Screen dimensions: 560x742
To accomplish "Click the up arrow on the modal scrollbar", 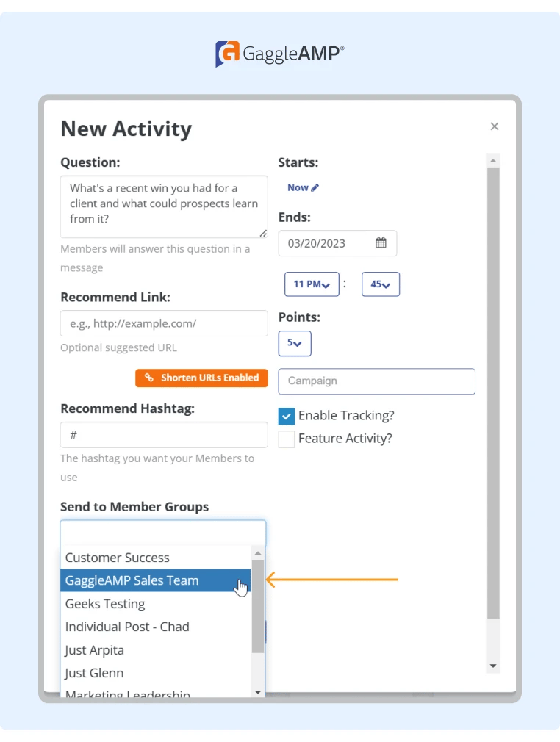I will 493,159.
